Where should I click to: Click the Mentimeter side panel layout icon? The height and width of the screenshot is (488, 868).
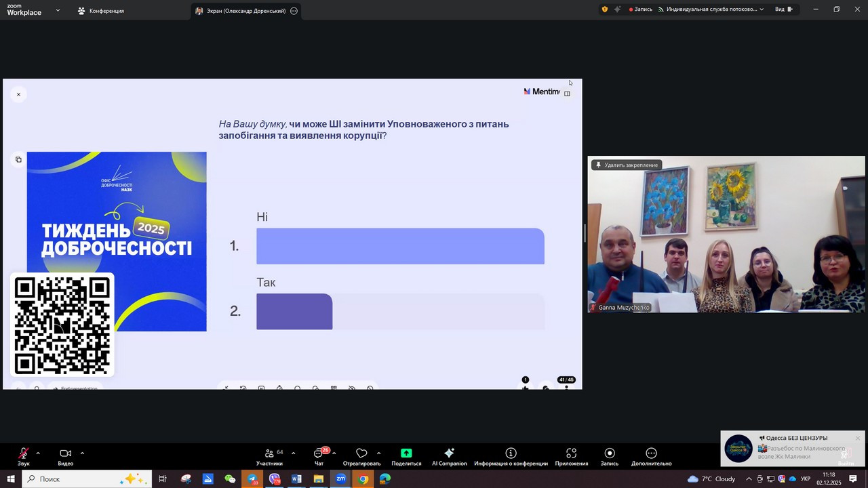click(568, 94)
